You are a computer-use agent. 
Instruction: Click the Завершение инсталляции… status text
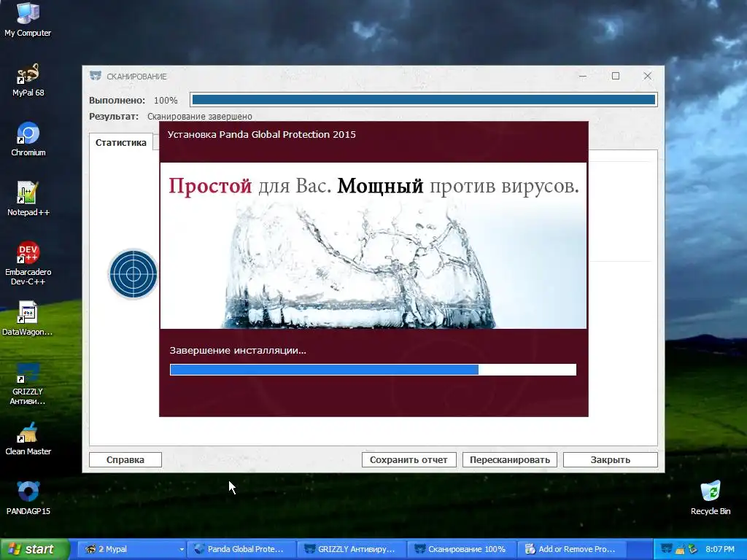[238, 351]
